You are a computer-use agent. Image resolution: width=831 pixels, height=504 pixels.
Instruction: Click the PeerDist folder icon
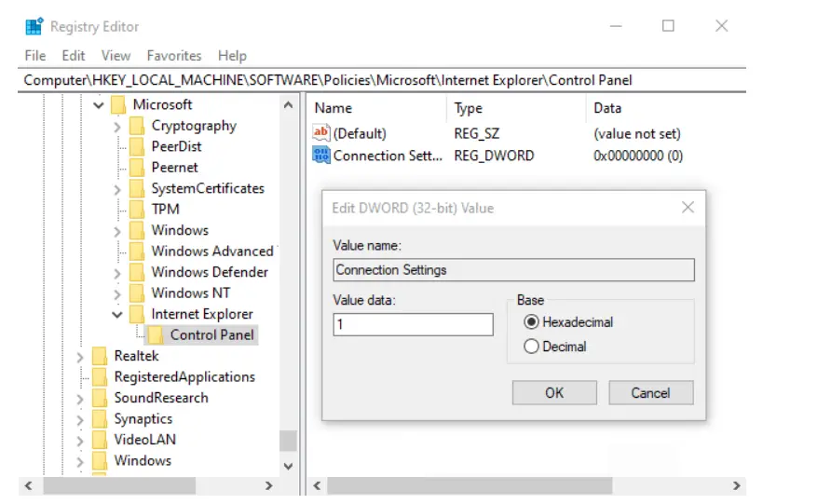click(x=137, y=146)
